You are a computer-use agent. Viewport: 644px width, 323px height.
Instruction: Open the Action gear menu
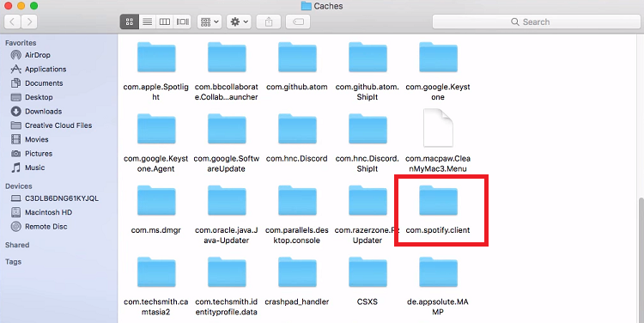239,21
